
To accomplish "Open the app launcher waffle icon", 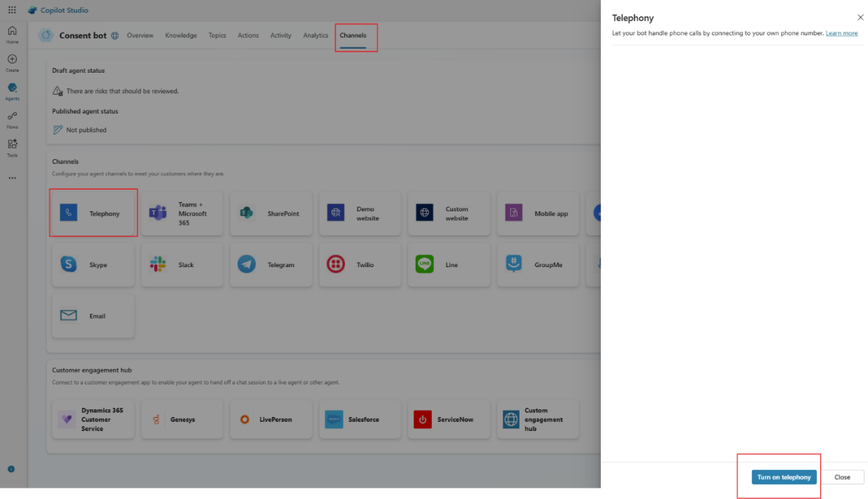I will 12,10.
